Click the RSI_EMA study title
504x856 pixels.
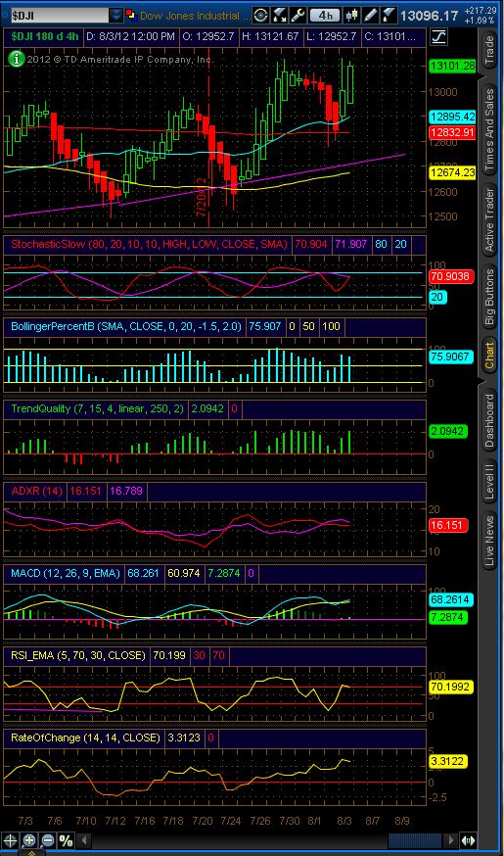78,655
